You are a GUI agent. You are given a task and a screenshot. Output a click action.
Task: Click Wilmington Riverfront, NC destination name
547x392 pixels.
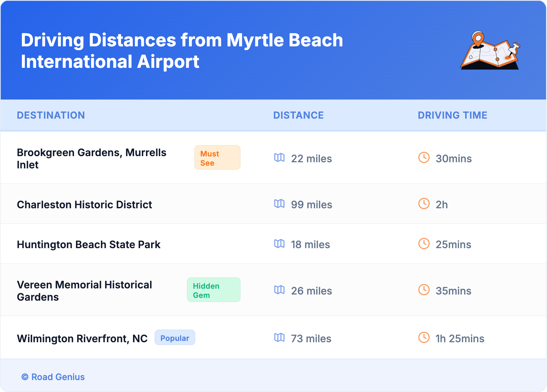coord(82,338)
